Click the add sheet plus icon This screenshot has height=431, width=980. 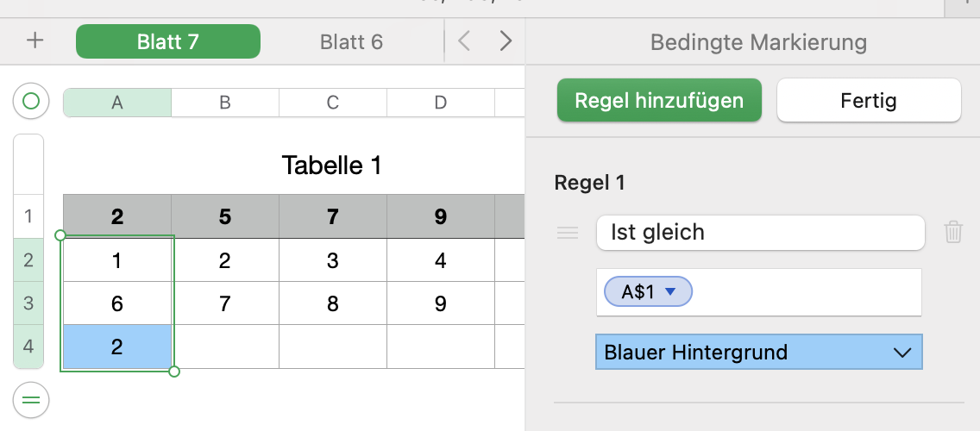[35, 41]
